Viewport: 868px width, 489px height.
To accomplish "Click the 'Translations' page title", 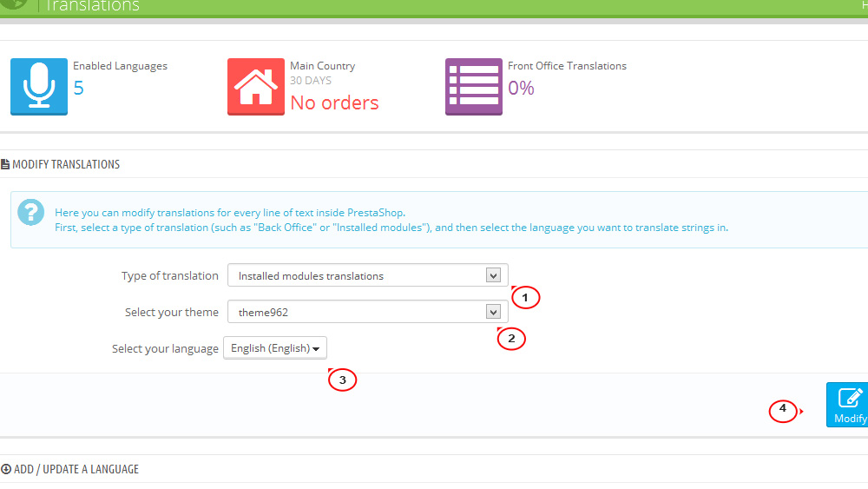I will point(92,6).
